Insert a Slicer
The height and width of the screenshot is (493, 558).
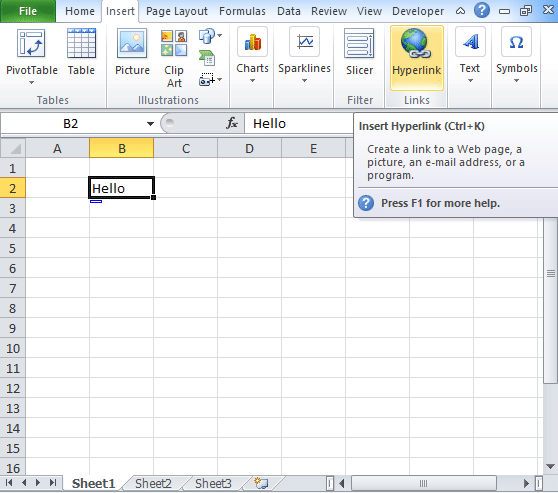coord(359,52)
